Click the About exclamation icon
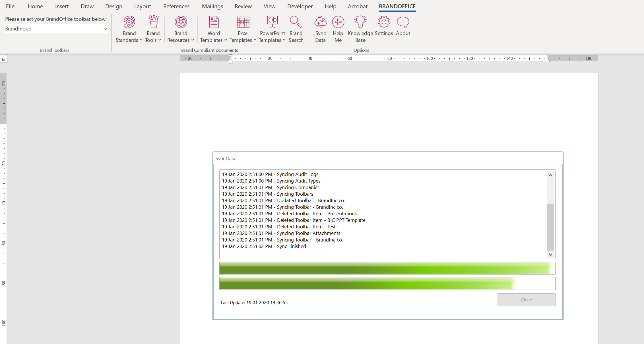Screen dimensions: 644x344 pos(403,22)
